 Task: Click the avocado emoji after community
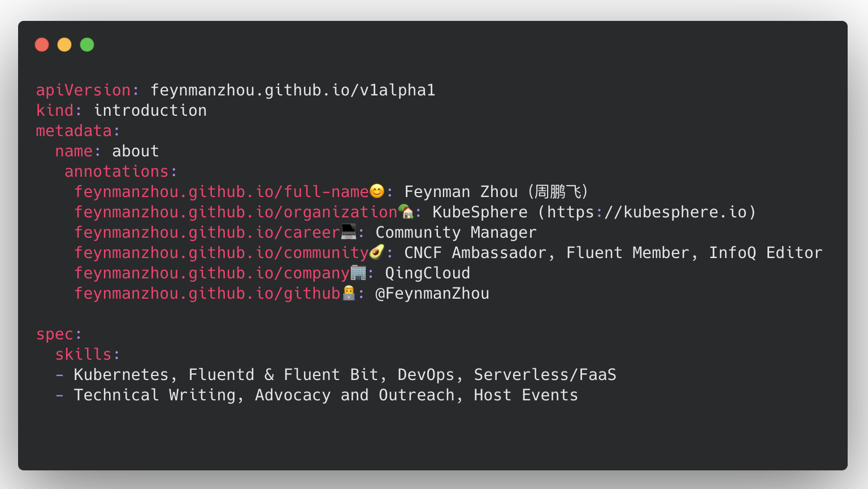click(x=377, y=252)
